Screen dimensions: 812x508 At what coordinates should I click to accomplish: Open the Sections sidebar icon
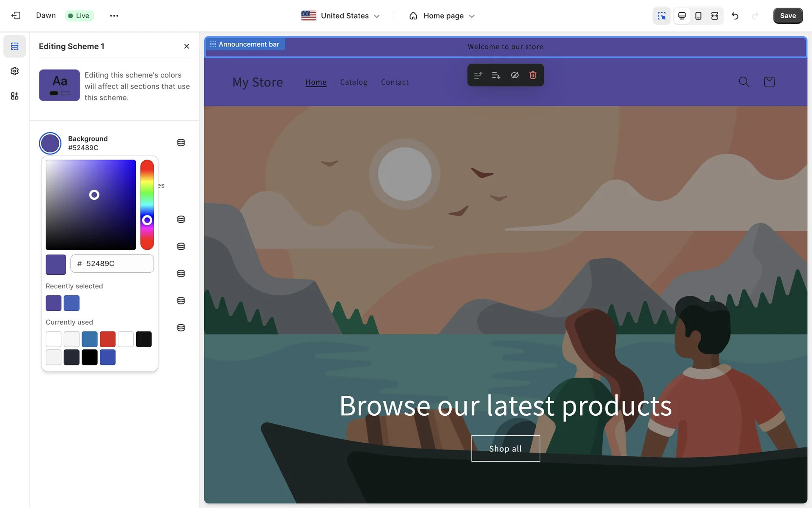(x=15, y=46)
